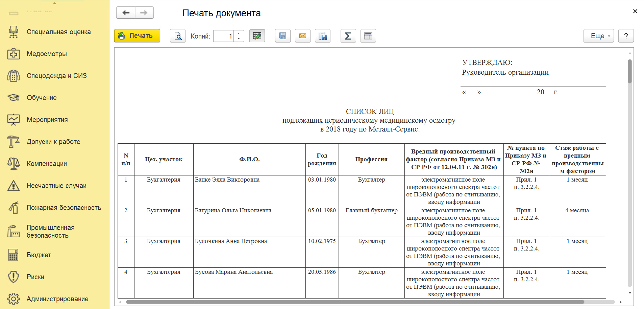
Task: Select the Администрирование section label
Action: tap(57, 299)
